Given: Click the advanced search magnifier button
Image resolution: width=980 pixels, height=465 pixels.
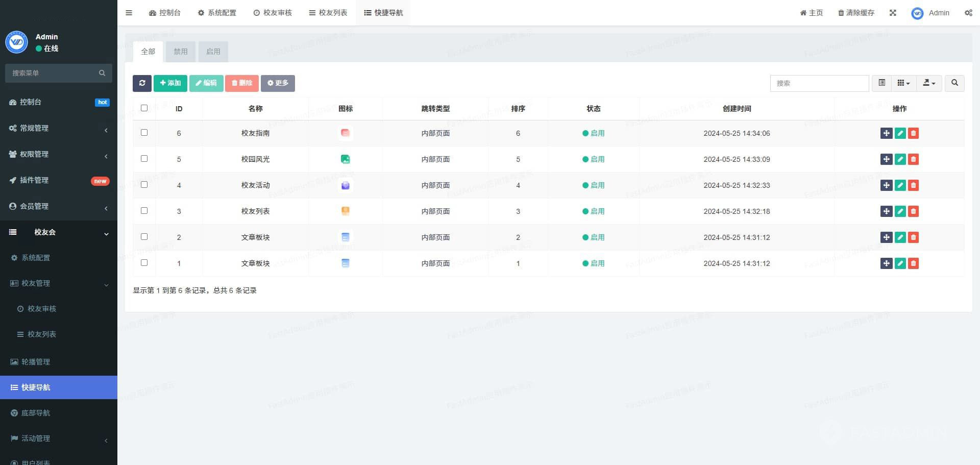Looking at the screenshot, I should [x=954, y=83].
